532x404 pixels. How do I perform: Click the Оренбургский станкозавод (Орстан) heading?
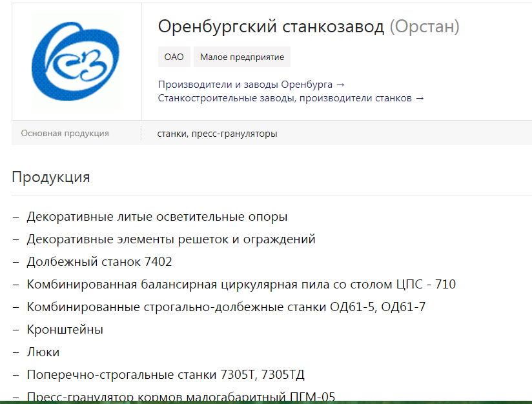pos(309,26)
